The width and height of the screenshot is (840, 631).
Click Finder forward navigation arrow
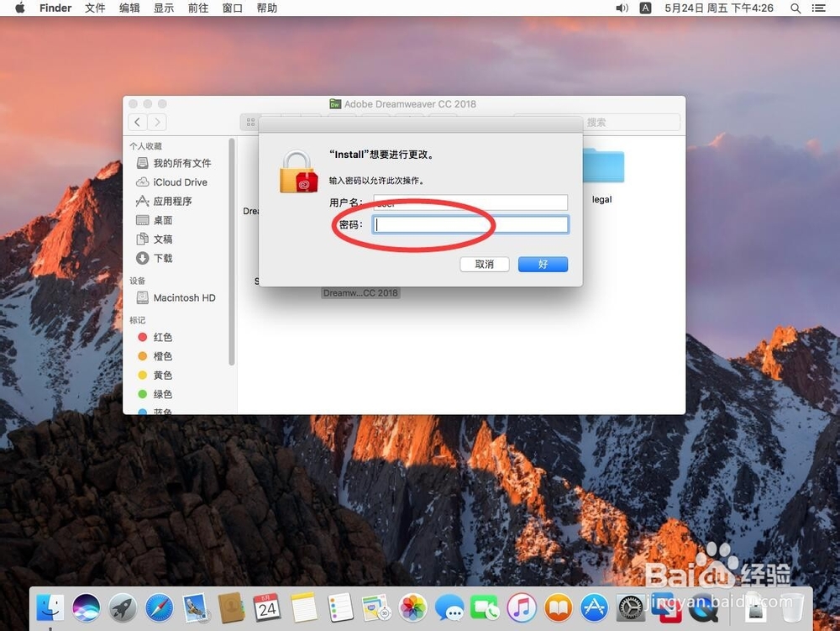coord(157,122)
